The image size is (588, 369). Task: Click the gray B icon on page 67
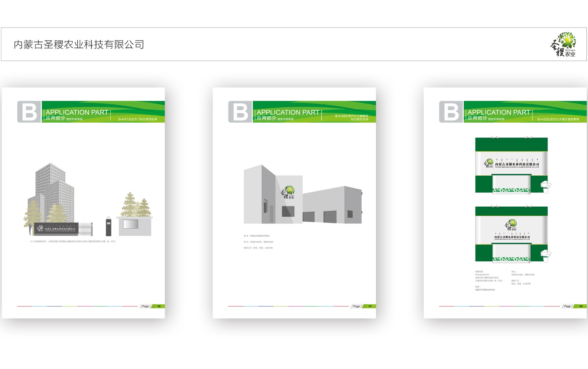click(240, 112)
